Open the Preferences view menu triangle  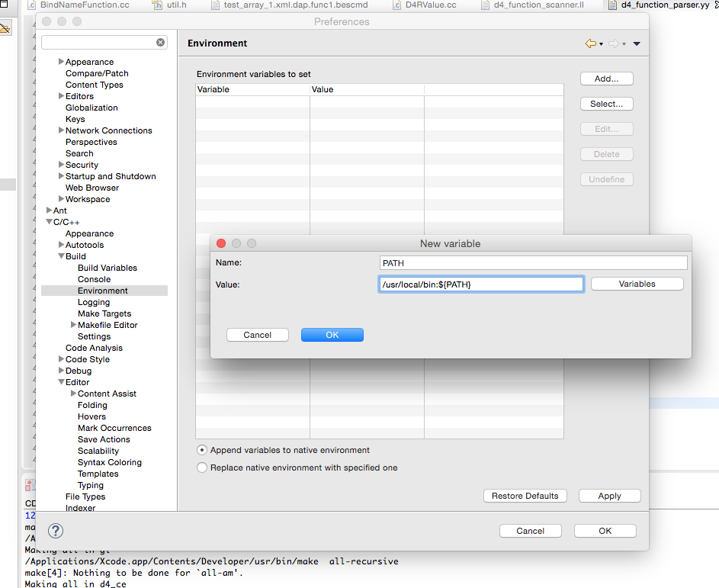click(x=637, y=43)
